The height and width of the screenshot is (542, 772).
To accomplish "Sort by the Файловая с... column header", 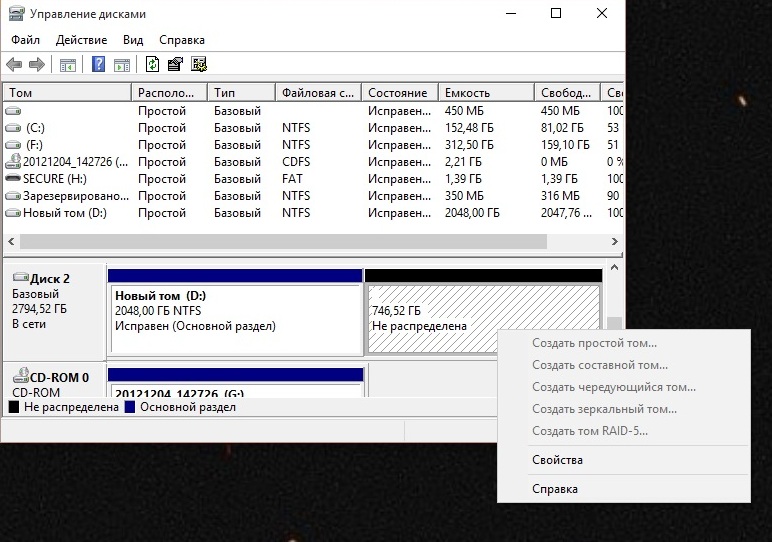I will pyautogui.click(x=319, y=93).
